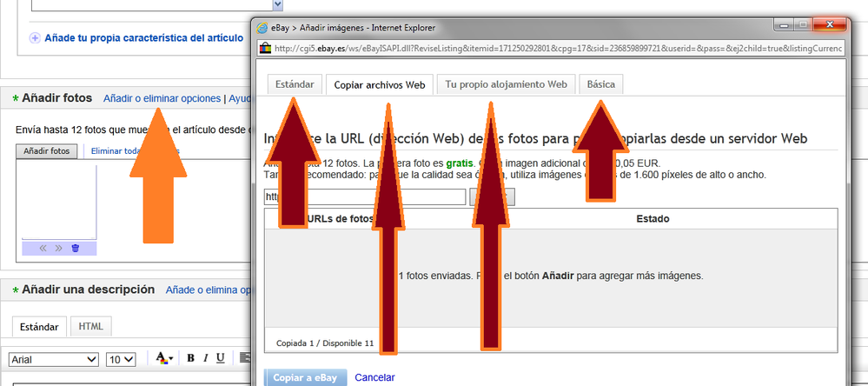Click the eBay favicon in address bar
Screen dimensions: 868x386
pos(265,48)
